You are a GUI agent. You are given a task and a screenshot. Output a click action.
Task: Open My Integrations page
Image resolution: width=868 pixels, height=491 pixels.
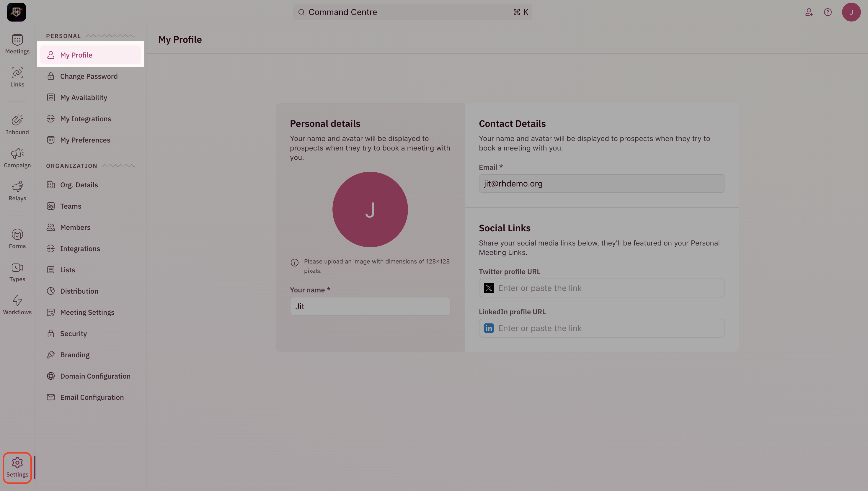click(x=90, y=119)
